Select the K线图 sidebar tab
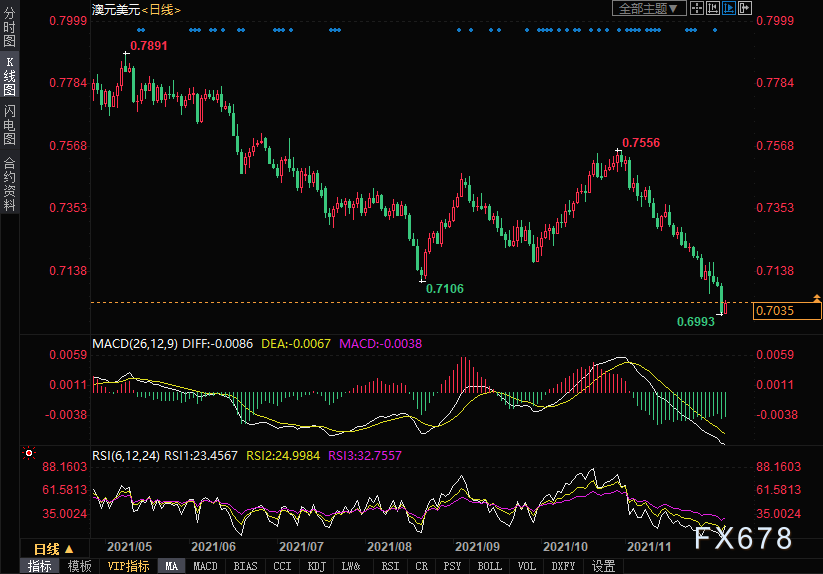 coord(9,82)
